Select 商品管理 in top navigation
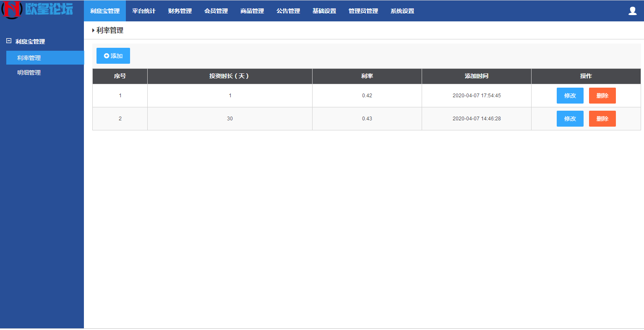 pos(252,11)
